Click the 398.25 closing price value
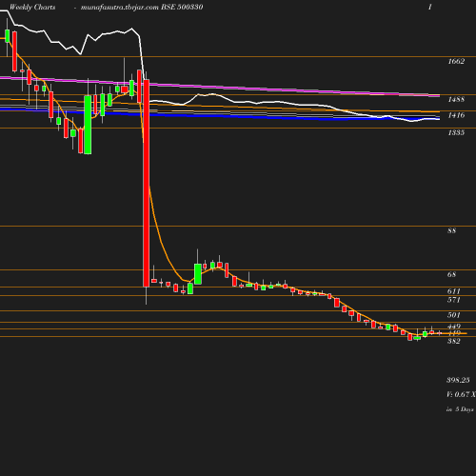Screen dimensions: 476x476 pyautogui.click(x=458, y=380)
